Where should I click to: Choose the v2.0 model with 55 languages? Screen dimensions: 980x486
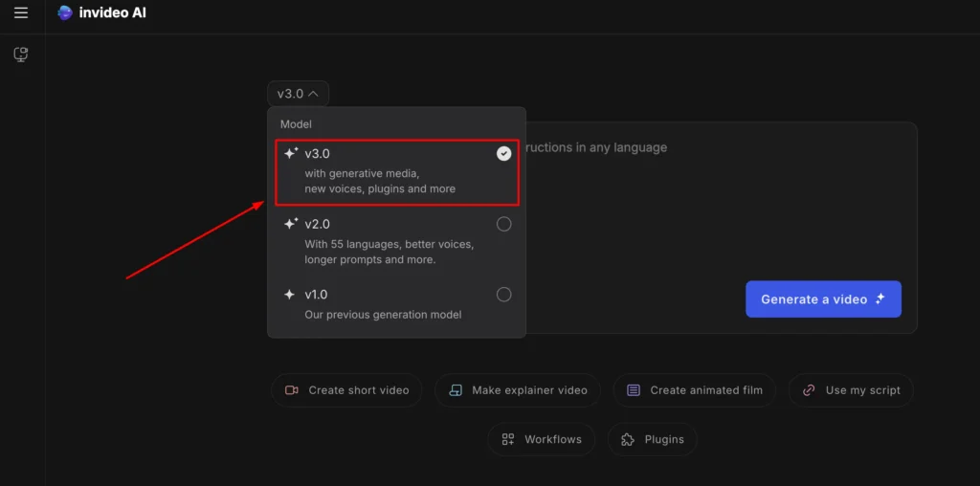point(397,241)
